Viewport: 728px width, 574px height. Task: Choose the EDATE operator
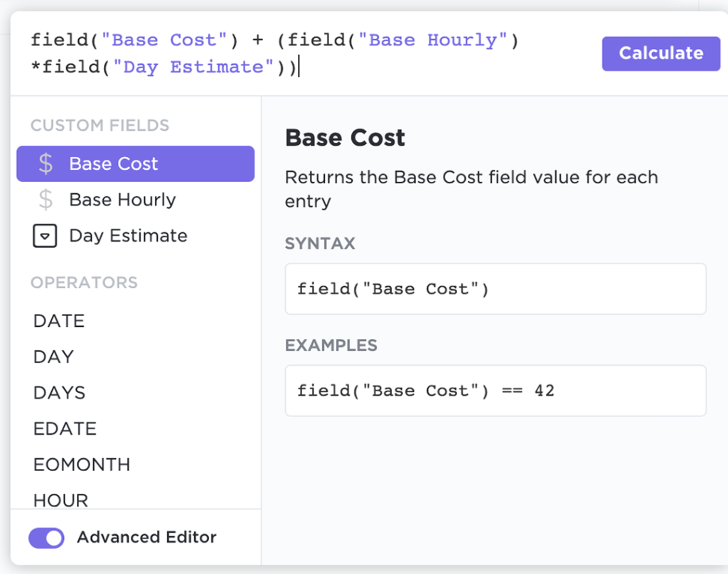tap(65, 429)
